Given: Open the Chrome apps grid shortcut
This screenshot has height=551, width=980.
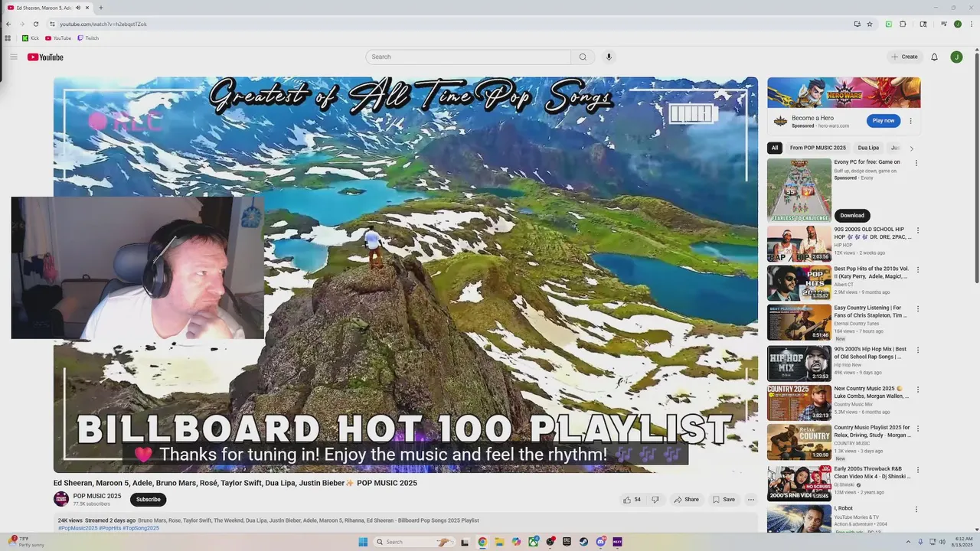Looking at the screenshot, I should (8, 37).
